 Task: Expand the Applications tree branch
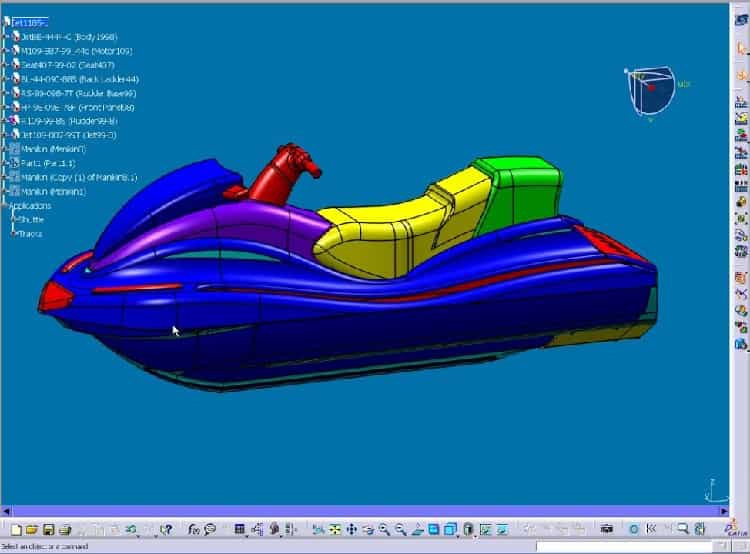click(x=7, y=205)
